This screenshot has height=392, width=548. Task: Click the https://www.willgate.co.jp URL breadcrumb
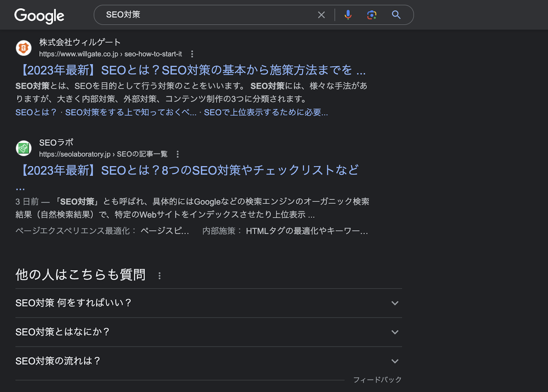point(110,54)
